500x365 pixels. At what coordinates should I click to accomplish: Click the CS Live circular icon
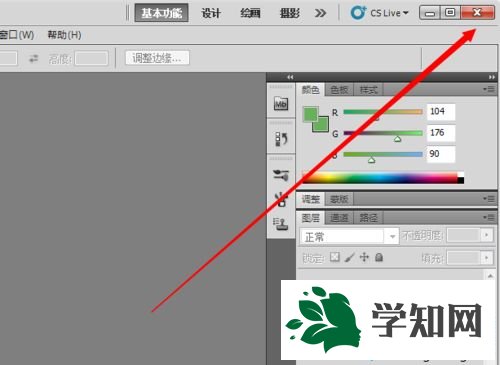click(x=358, y=13)
